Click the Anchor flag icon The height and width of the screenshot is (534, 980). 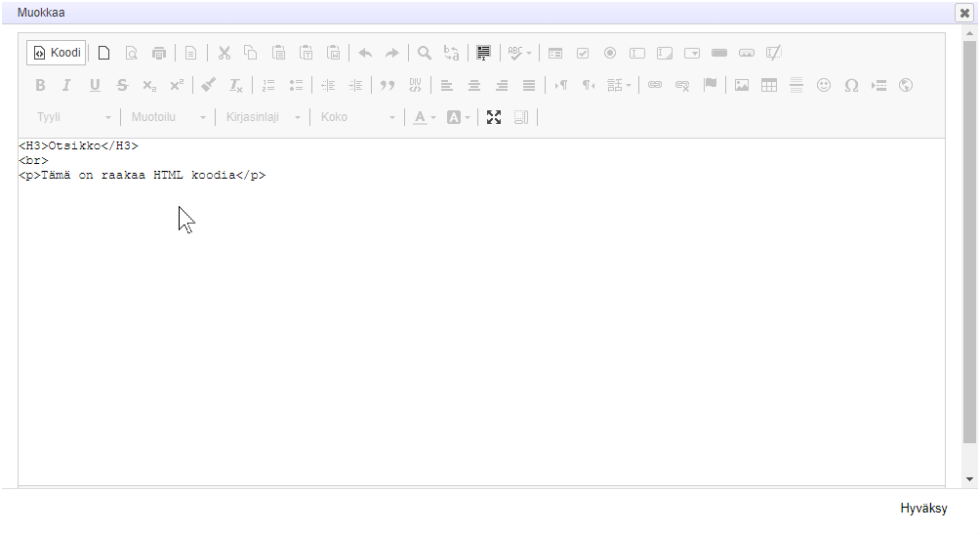tap(711, 85)
